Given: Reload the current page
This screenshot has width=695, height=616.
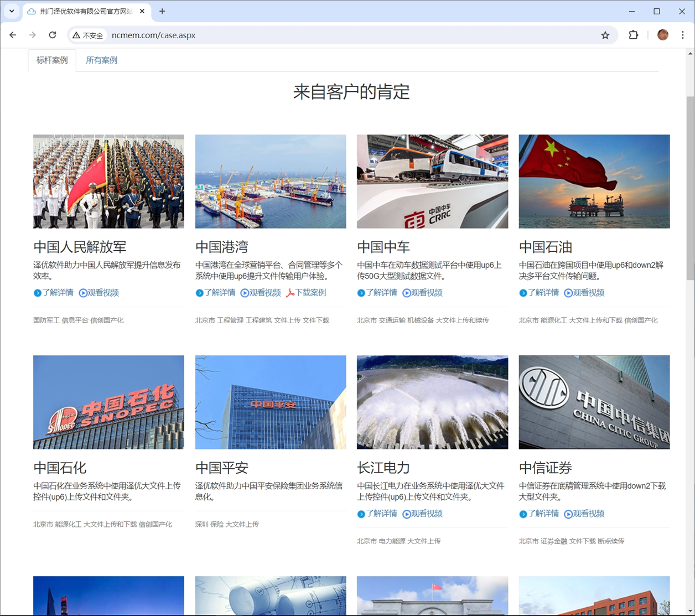Looking at the screenshot, I should [53, 35].
